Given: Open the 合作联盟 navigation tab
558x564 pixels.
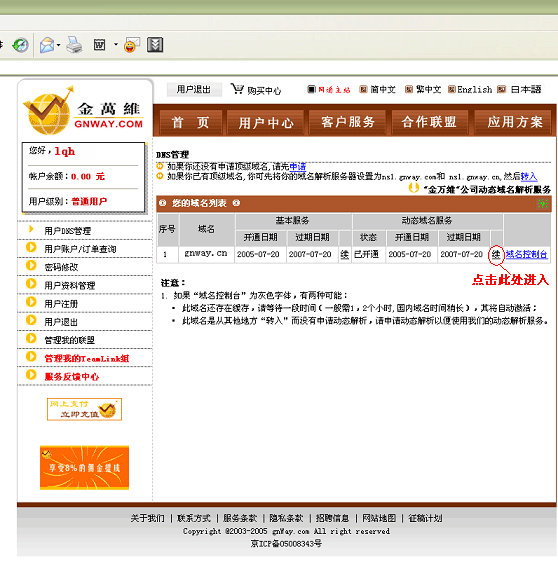Looking at the screenshot, I should tap(430, 122).
